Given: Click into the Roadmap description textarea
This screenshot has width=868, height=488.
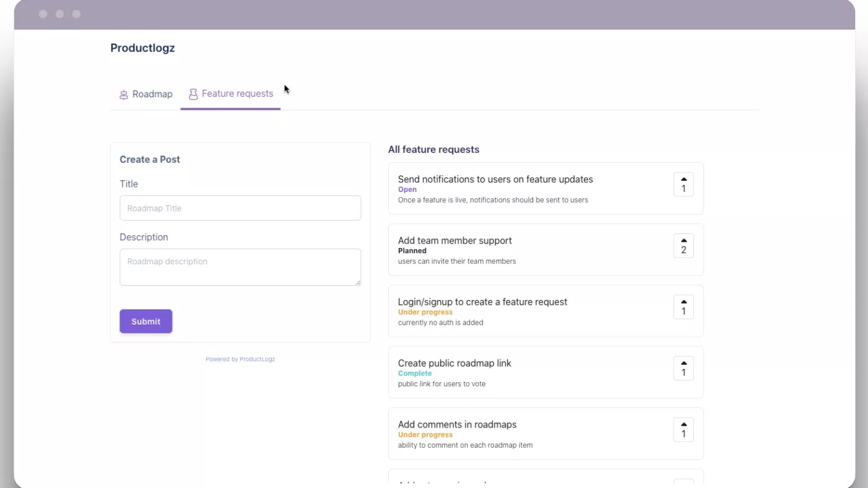Looking at the screenshot, I should click(x=240, y=267).
